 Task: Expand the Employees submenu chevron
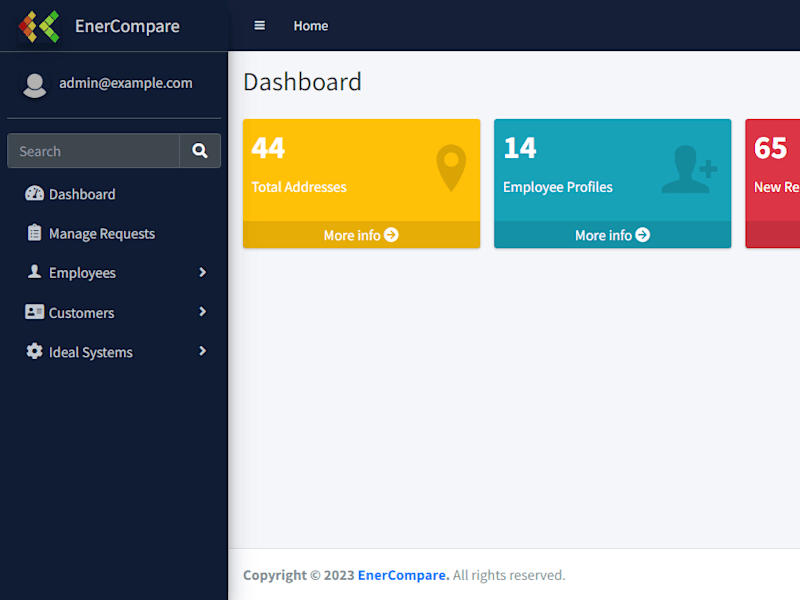[x=203, y=272]
